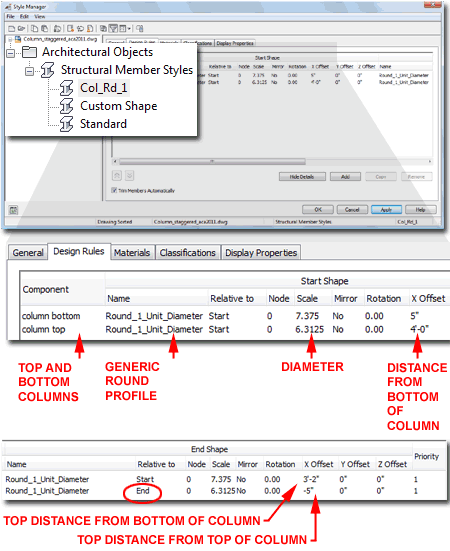450x551 pixels.
Task: Click the Copy toolbar icon
Action: (x=34, y=28)
